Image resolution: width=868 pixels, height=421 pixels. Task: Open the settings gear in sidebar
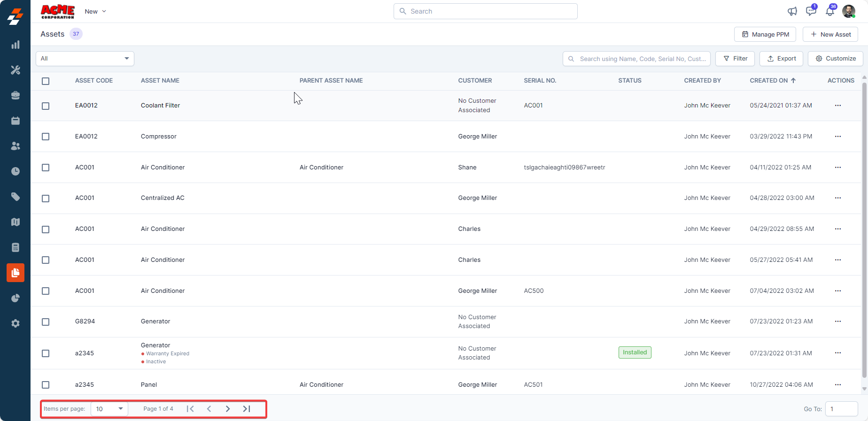15,323
